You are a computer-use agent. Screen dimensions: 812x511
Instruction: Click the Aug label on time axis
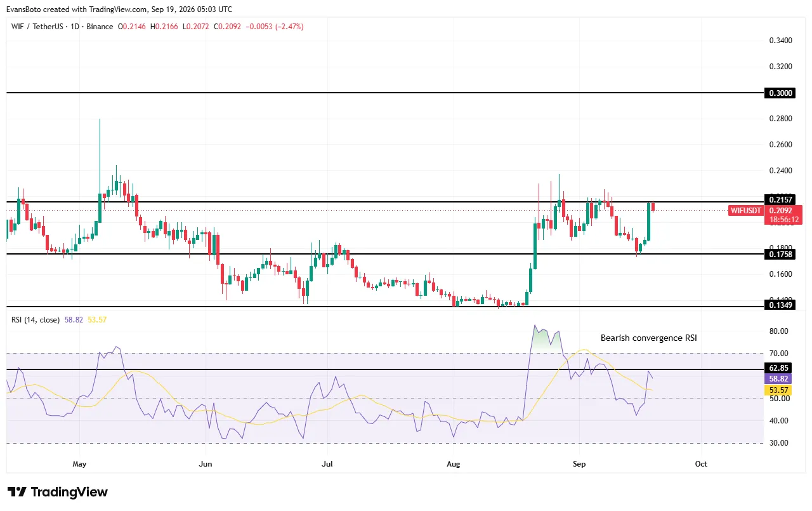[x=454, y=464]
